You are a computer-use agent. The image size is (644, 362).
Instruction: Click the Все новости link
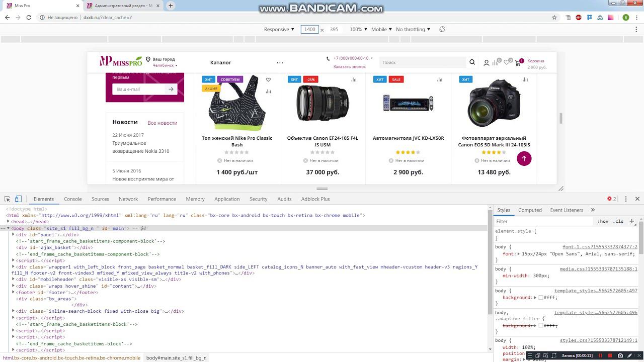pyautogui.click(x=162, y=123)
